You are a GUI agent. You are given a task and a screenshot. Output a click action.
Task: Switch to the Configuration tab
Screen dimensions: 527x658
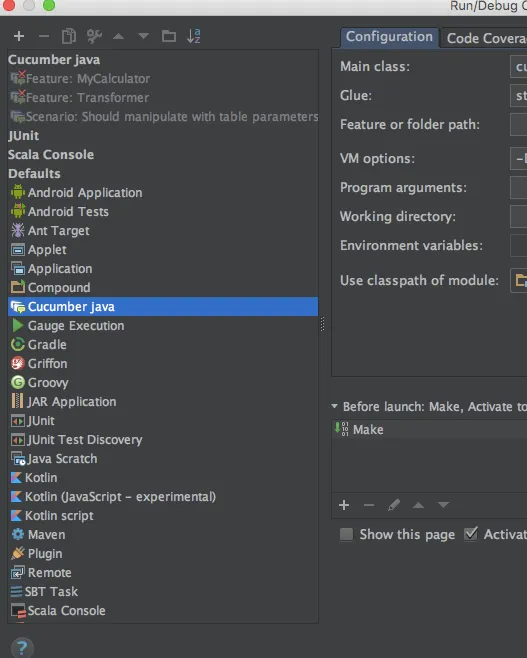click(389, 37)
